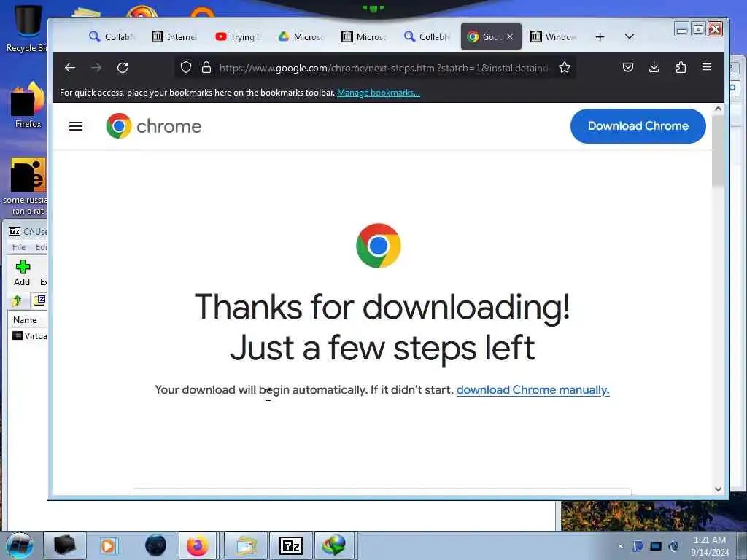747x560 pixels.
Task: Click the chrome logo in page header
Action: (153, 126)
